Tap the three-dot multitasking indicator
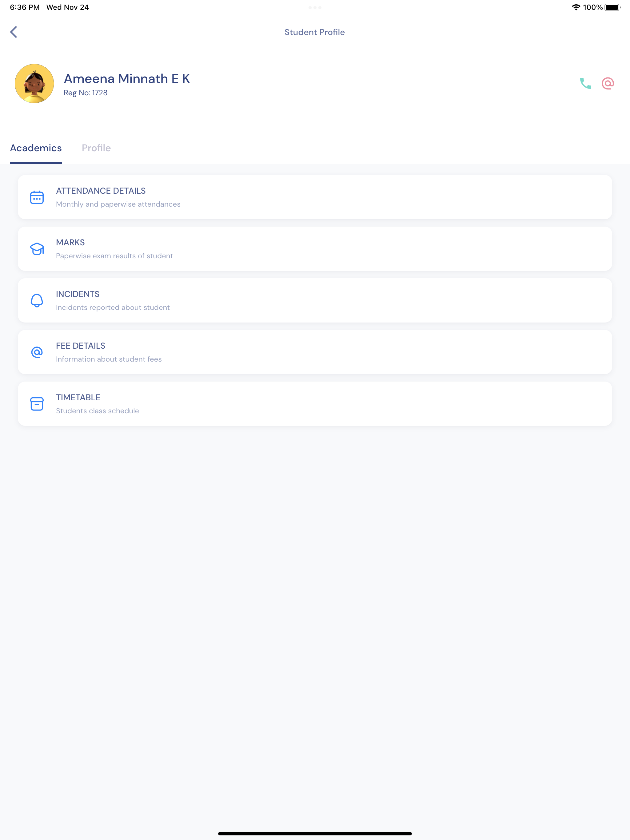 [x=315, y=8]
